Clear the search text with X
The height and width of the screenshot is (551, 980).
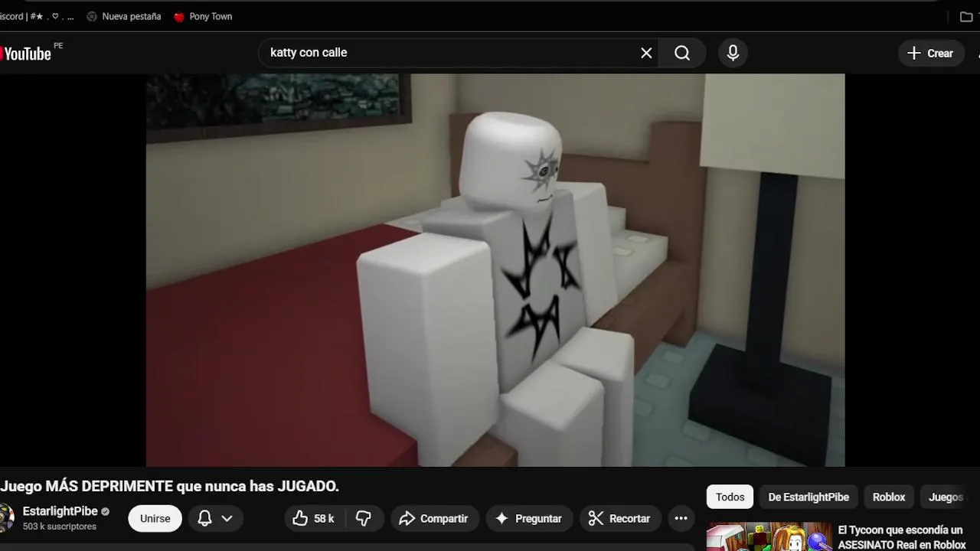click(646, 53)
